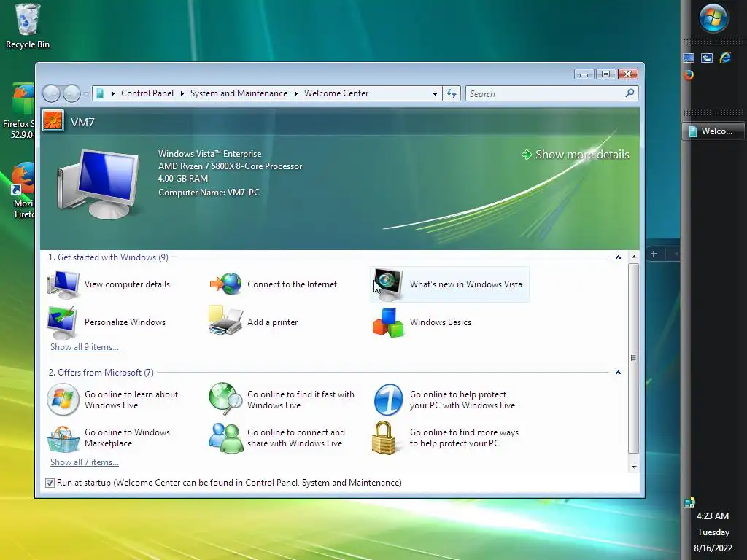Click Show all 7 items link
Image resolution: width=747 pixels, height=560 pixels.
click(x=85, y=462)
